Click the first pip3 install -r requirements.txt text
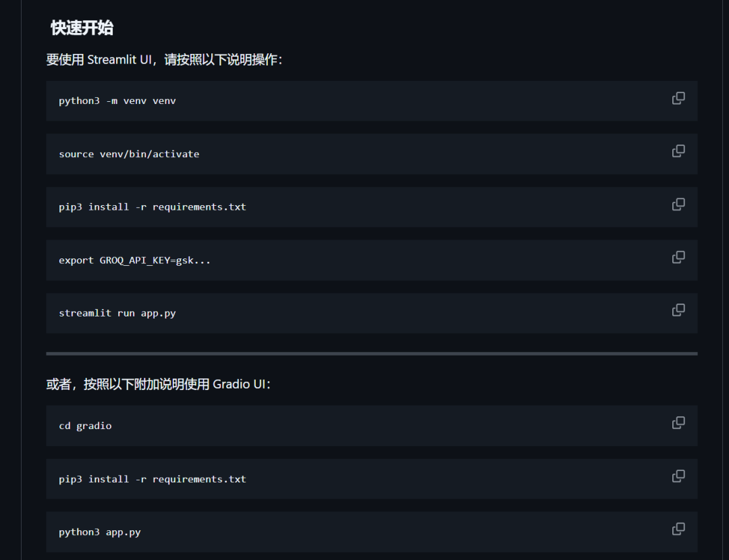 pos(152,207)
